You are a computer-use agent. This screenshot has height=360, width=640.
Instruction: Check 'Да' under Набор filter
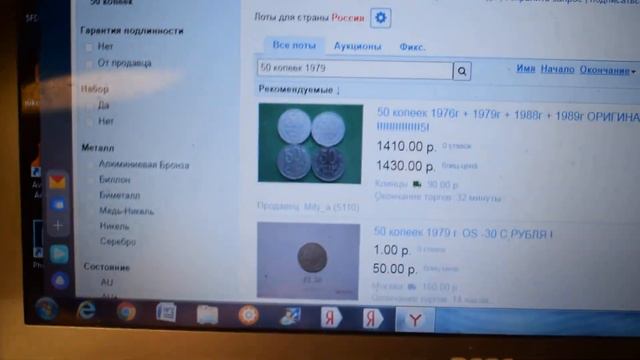coord(90,106)
